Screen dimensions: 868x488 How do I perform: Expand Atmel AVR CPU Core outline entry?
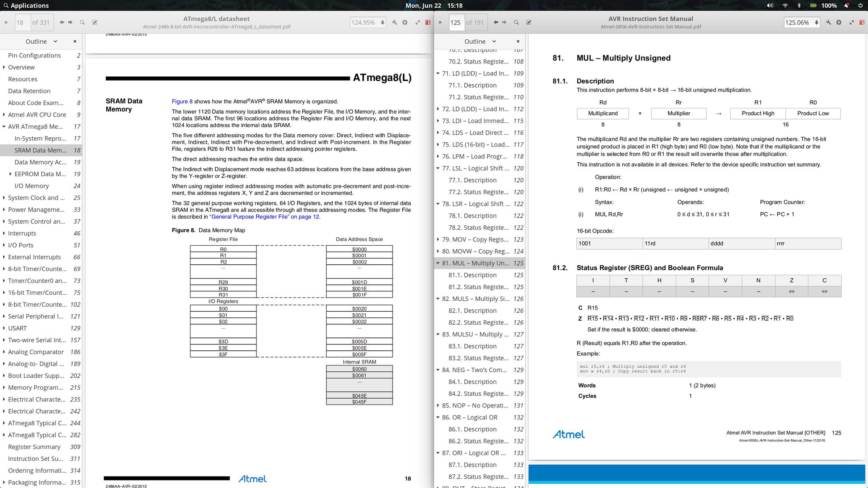click(x=4, y=115)
